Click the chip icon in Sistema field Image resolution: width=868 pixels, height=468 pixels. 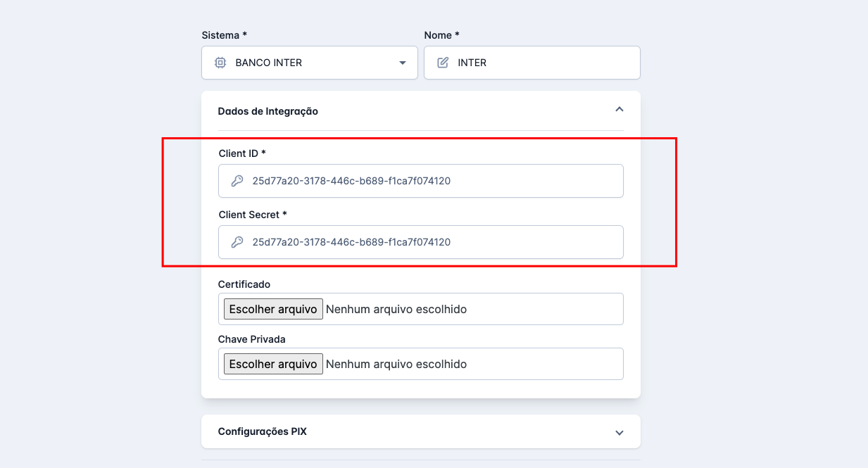click(220, 63)
